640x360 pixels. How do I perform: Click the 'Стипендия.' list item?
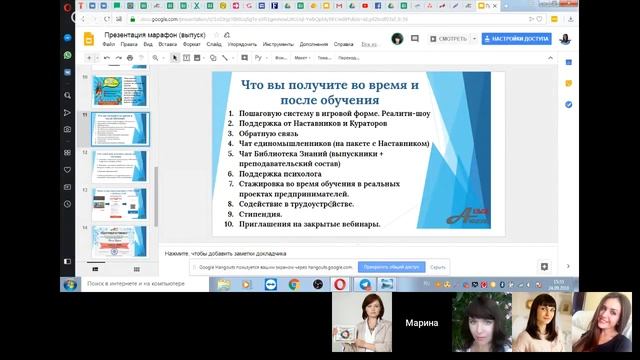point(260,214)
